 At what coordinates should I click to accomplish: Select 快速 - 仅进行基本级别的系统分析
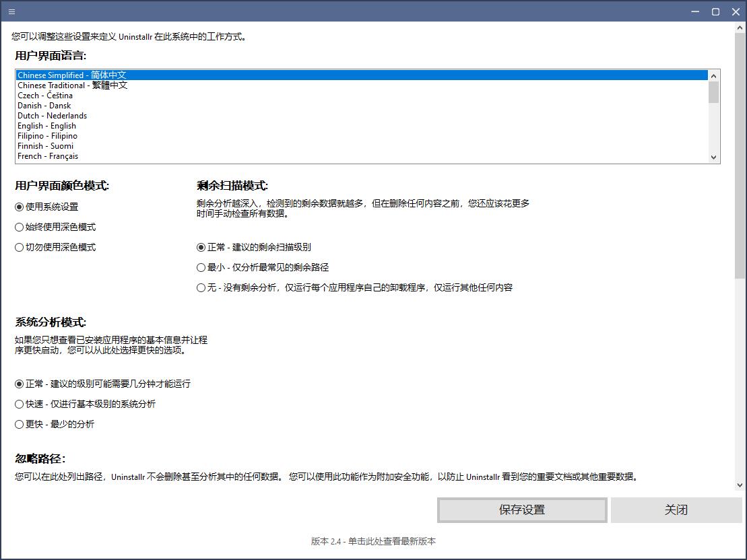pos(86,404)
